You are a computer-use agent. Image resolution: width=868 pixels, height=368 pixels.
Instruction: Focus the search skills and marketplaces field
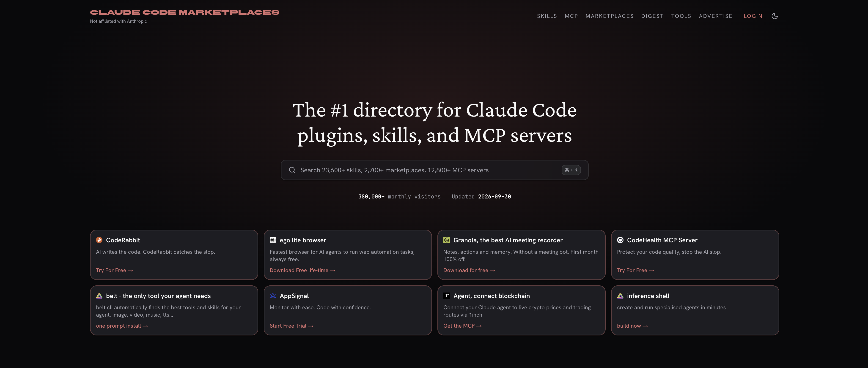(434, 170)
